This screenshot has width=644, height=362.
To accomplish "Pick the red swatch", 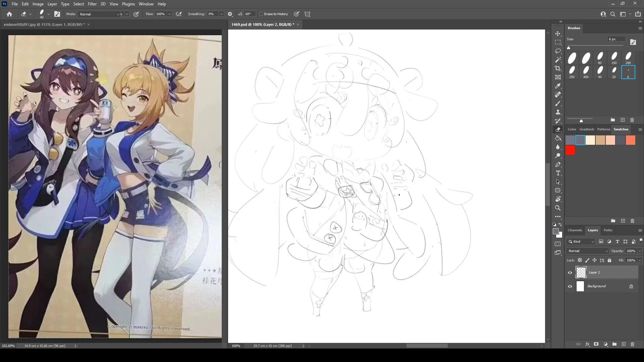I will [x=570, y=150].
